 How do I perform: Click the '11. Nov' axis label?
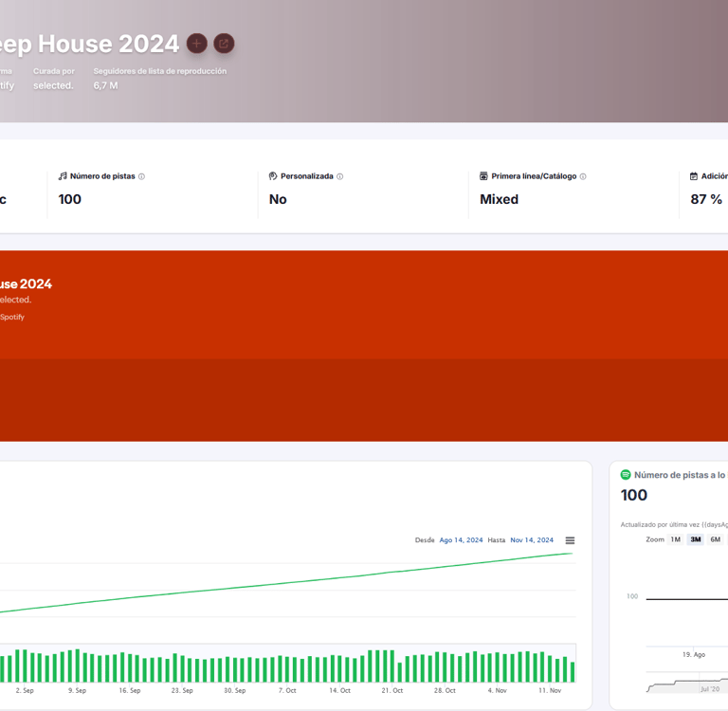tap(550, 690)
